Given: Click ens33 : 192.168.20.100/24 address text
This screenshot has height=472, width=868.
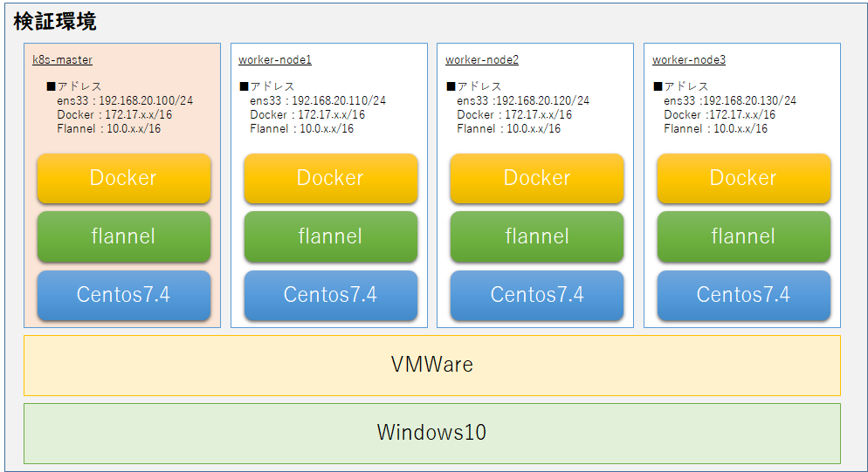Looking at the screenshot, I should (x=125, y=100).
